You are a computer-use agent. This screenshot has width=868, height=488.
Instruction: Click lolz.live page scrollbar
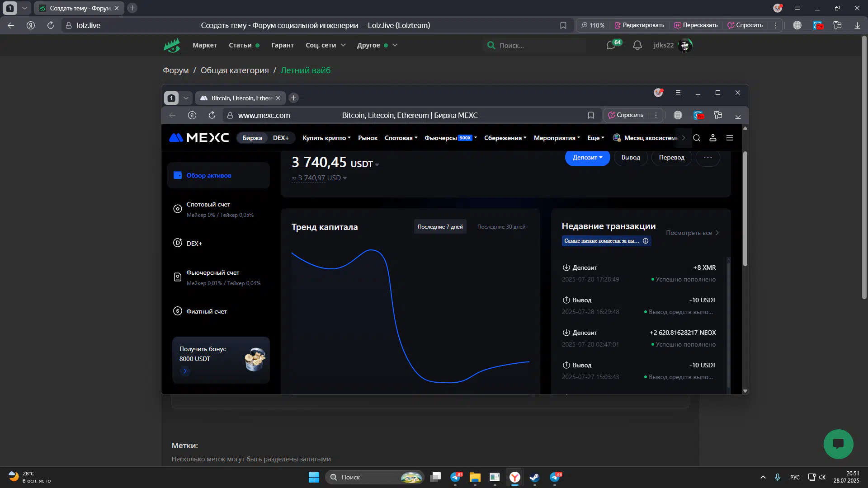tap(864, 167)
